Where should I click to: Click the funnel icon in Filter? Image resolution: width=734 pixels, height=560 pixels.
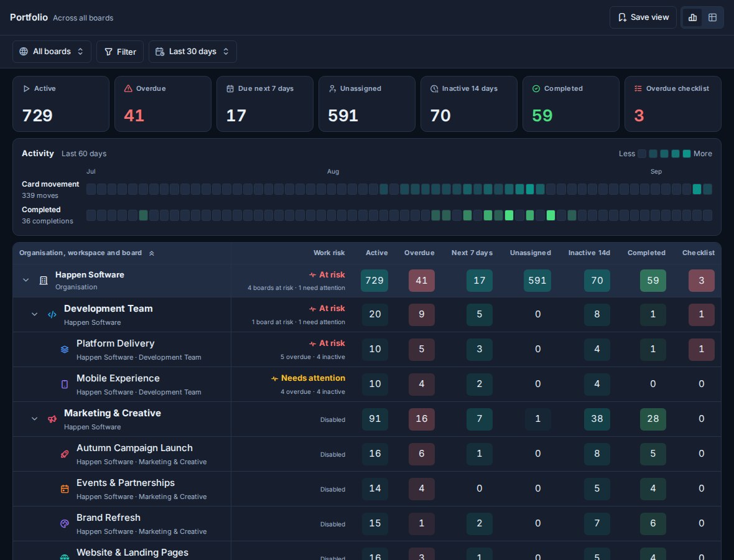108,52
